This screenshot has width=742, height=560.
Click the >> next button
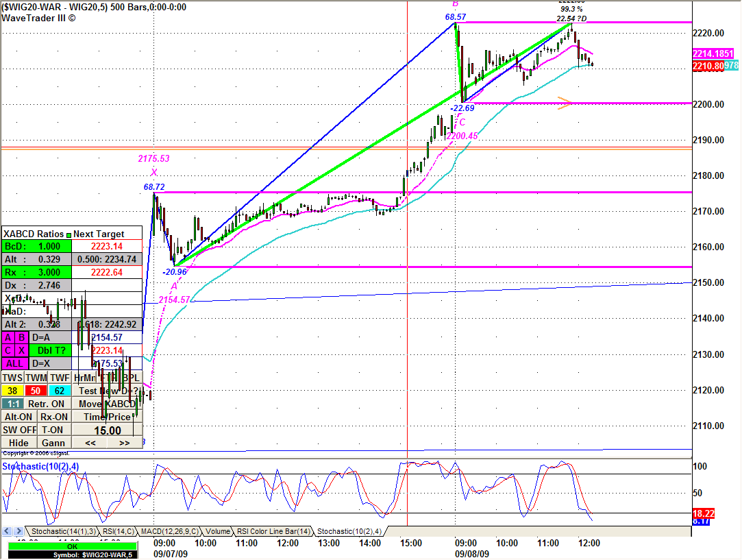[x=125, y=443]
